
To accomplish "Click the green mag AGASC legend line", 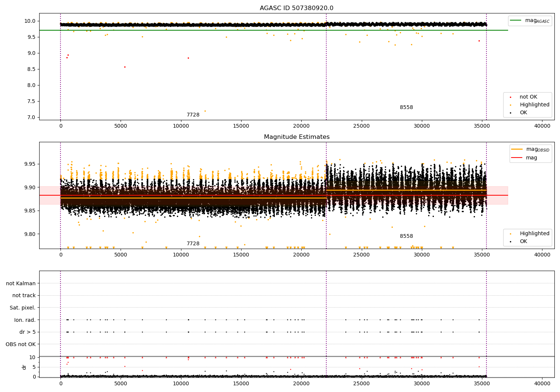I will pyautogui.click(x=516, y=21).
